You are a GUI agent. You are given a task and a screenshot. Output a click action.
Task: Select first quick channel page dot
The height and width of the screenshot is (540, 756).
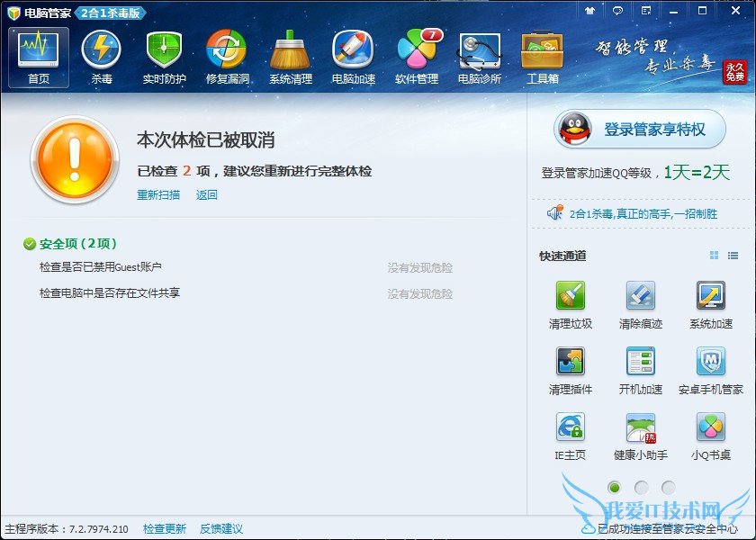coord(614,488)
